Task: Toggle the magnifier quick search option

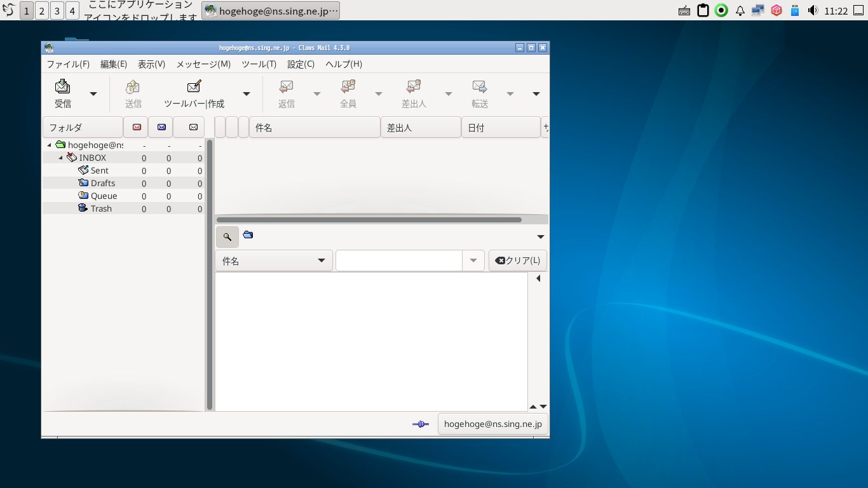Action: click(x=227, y=236)
